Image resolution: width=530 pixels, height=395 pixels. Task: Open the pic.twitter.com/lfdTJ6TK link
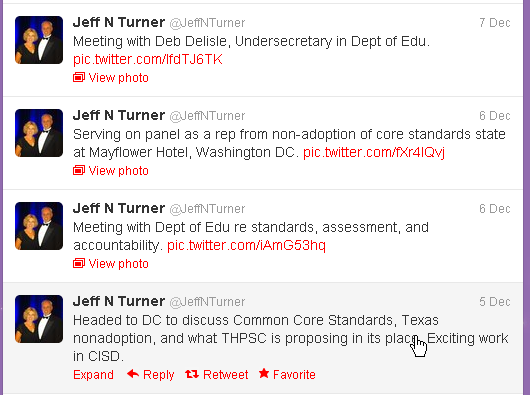(148, 59)
